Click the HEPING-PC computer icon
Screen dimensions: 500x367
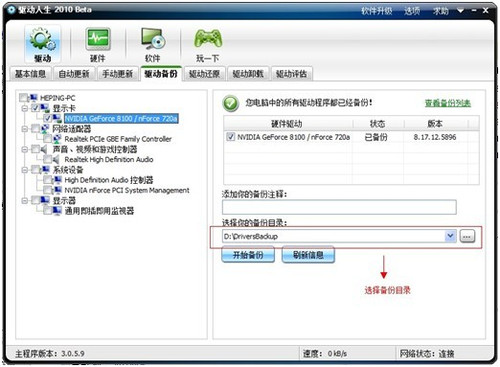point(34,98)
